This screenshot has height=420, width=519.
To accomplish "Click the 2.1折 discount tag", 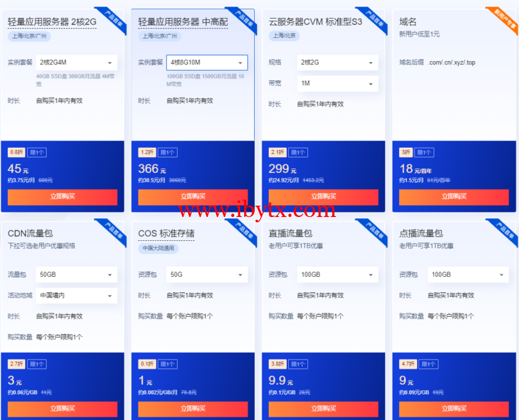I will pyautogui.click(x=277, y=152).
